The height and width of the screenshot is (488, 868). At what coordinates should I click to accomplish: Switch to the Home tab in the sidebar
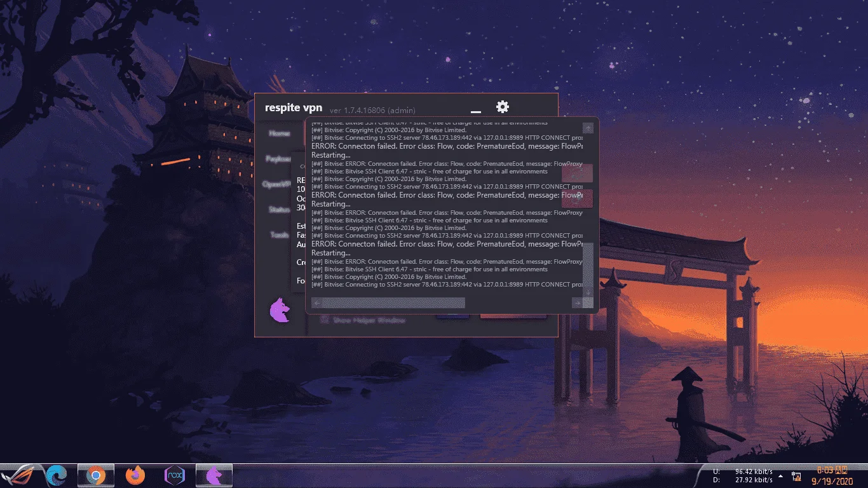280,133
